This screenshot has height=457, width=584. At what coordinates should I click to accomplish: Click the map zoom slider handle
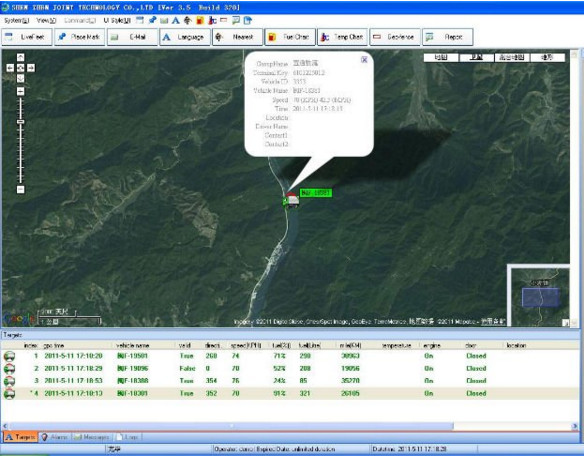(x=20, y=121)
